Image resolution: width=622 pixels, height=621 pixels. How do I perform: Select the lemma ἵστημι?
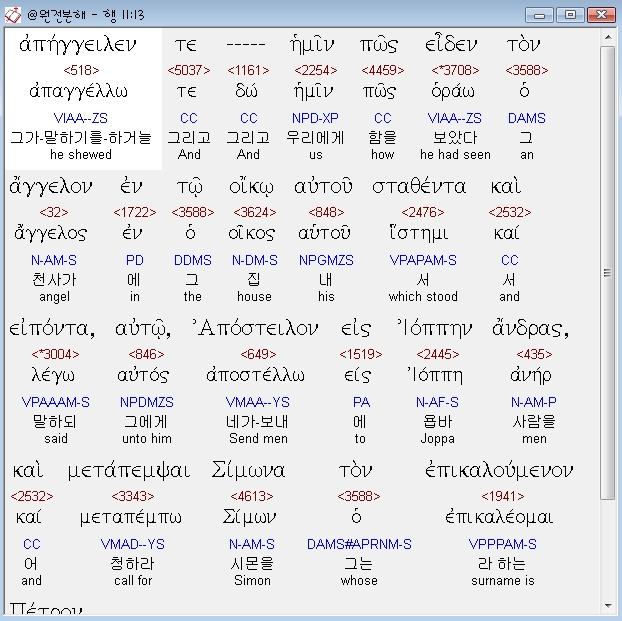419,233
